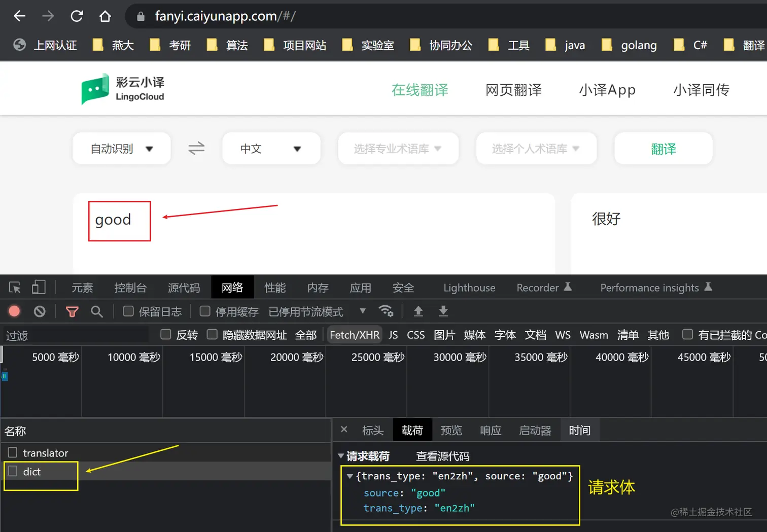Open the 中文 target language dropdown

[271, 149]
